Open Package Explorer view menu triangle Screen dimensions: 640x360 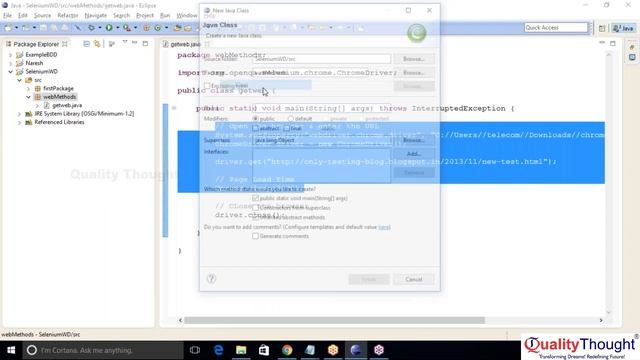tap(125, 42)
